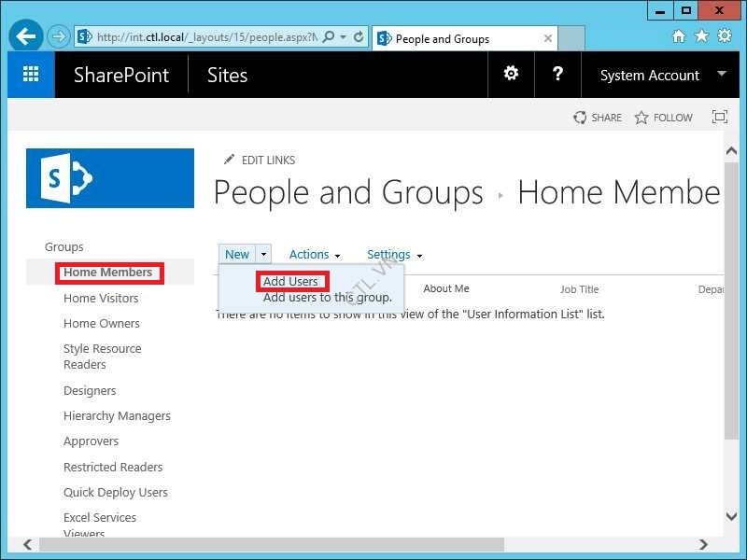Click the vertical scrollbar down arrow
The width and height of the screenshot is (747, 560).
(x=731, y=516)
